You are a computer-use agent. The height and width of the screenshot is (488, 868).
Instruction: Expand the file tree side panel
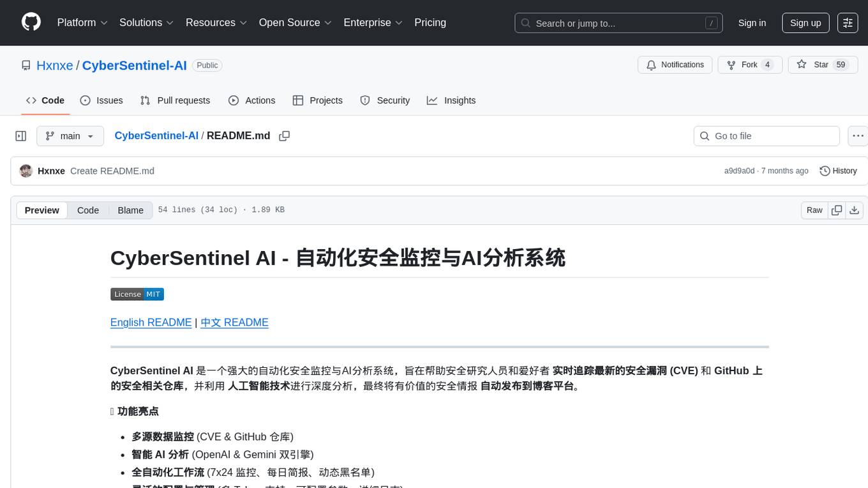pyautogui.click(x=21, y=136)
